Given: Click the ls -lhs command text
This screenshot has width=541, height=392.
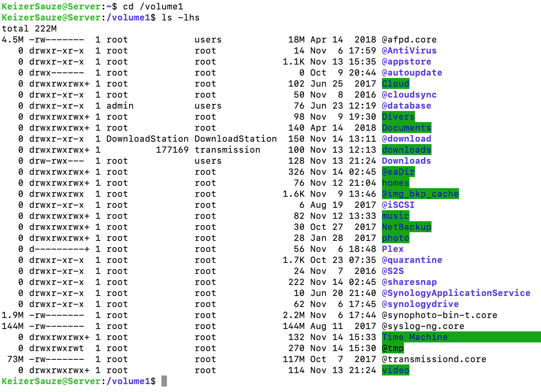Looking at the screenshot, I should (x=179, y=17).
